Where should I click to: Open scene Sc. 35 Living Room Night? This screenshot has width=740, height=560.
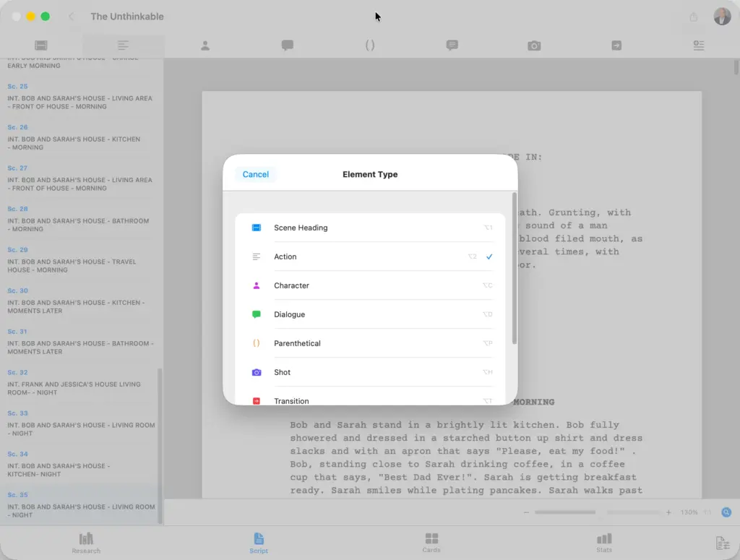tap(81, 505)
